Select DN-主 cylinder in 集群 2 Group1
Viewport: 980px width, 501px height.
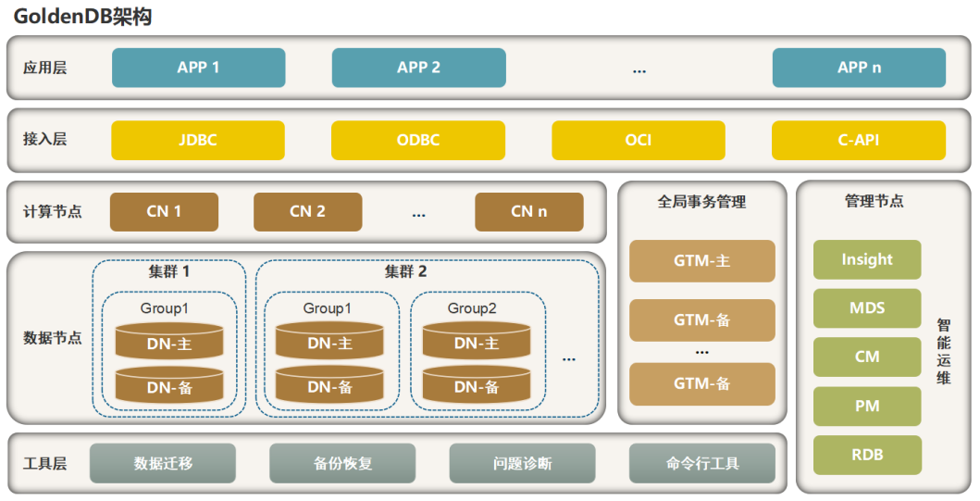point(330,341)
